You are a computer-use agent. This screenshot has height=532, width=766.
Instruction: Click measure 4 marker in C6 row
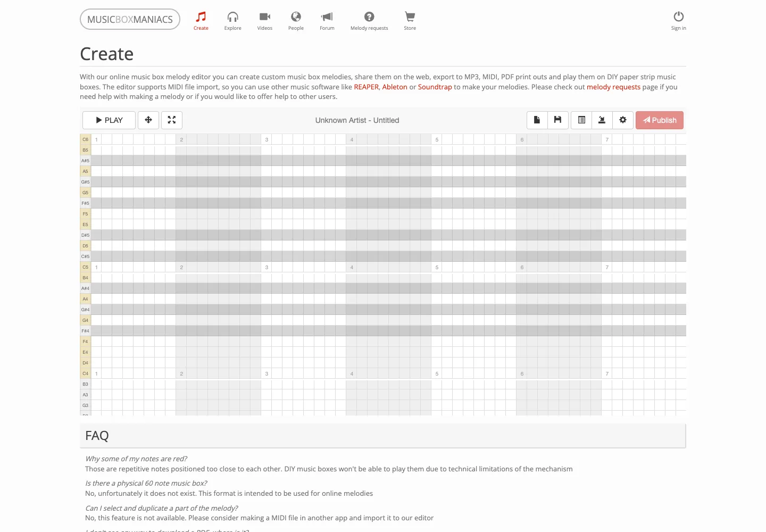tap(352, 139)
